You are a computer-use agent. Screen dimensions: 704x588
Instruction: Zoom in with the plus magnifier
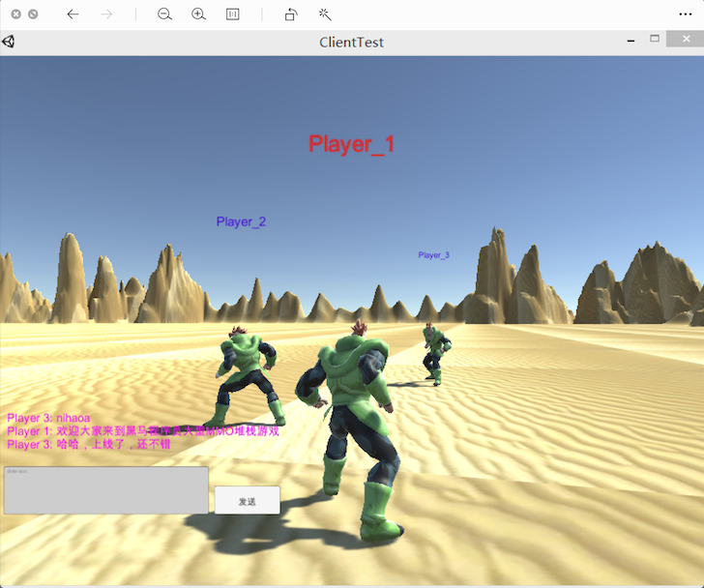tap(198, 15)
